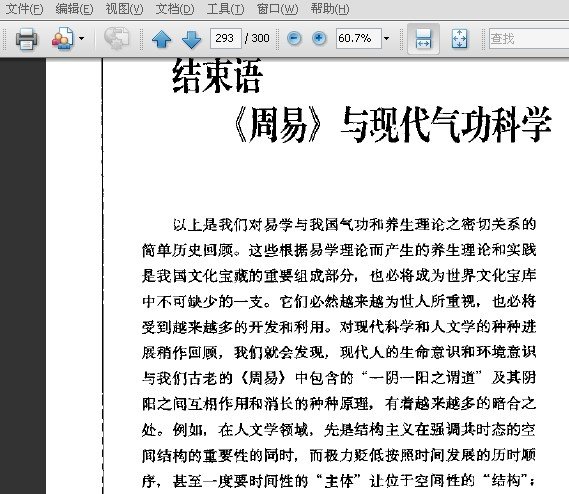
Task: Click the line starting 间结构的重要性
Action: click(339, 455)
